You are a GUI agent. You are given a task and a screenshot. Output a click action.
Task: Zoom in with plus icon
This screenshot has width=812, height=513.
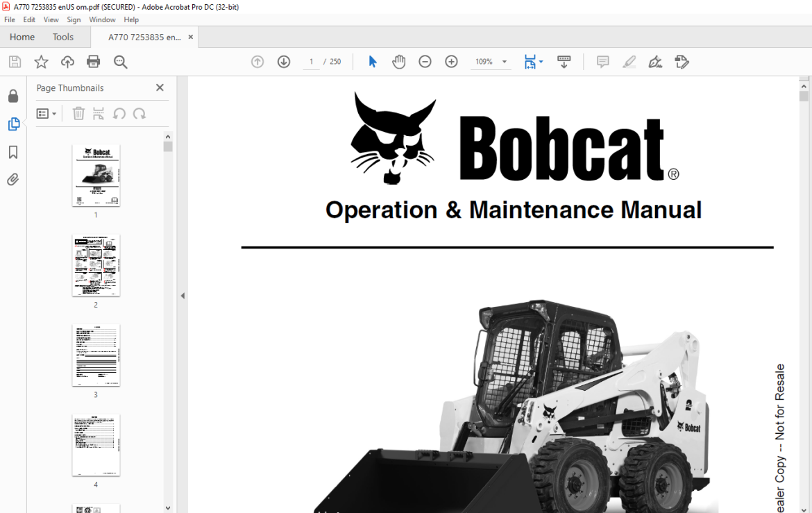(x=452, y=62)
